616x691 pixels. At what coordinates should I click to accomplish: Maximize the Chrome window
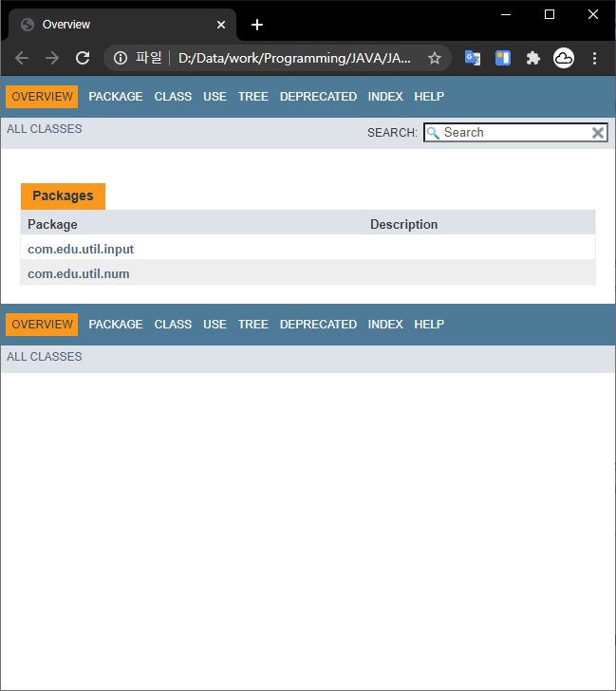pos(550,14)
